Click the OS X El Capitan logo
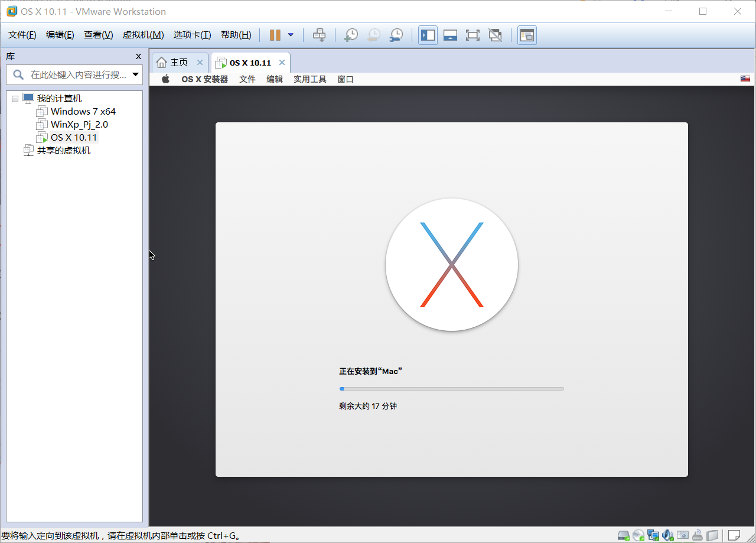 coord(452,265)
